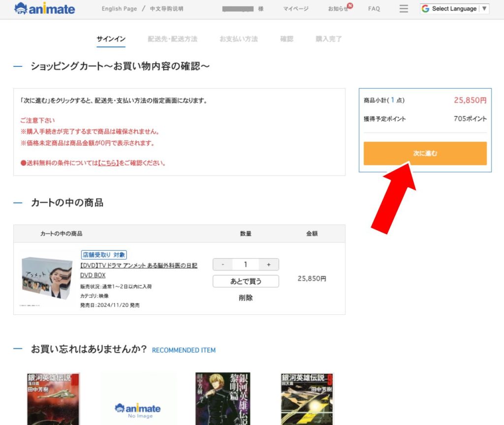
Task: Click the あとで買う button
Action: point(246,281)
